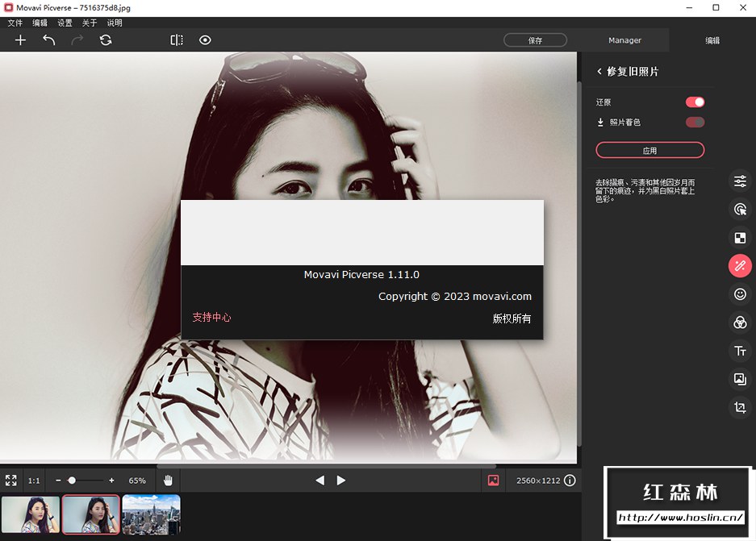
Task: Toggle the 还原 restore switch
Action: pos(695,102)
